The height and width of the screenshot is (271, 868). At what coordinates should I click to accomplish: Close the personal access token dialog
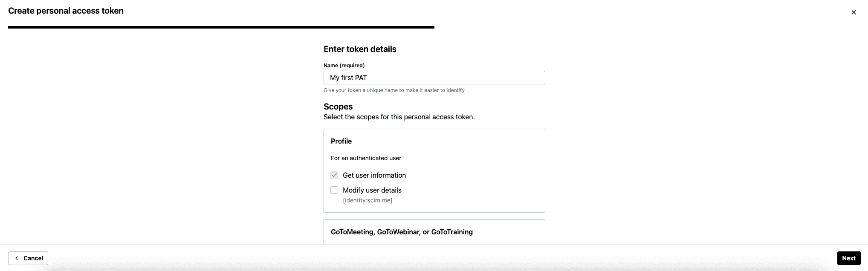854,12
